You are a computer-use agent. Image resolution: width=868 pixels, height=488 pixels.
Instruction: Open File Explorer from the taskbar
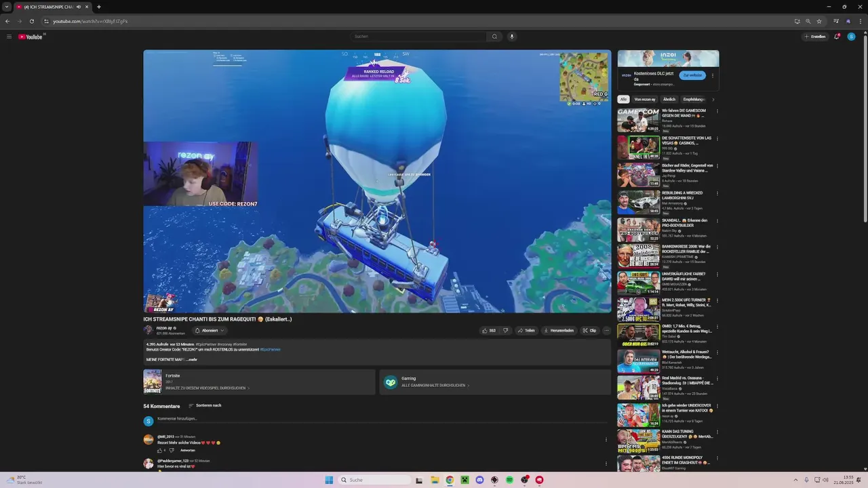(x=435, y=480)
